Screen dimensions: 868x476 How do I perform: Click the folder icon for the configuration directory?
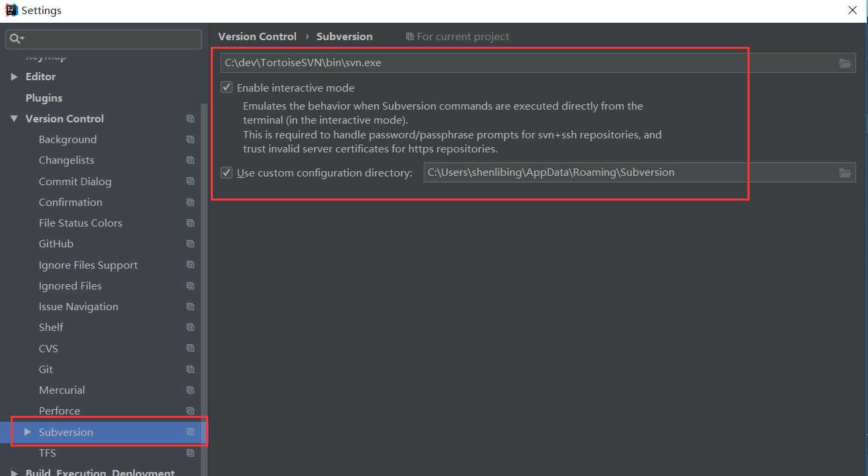(x=845, y=172)
